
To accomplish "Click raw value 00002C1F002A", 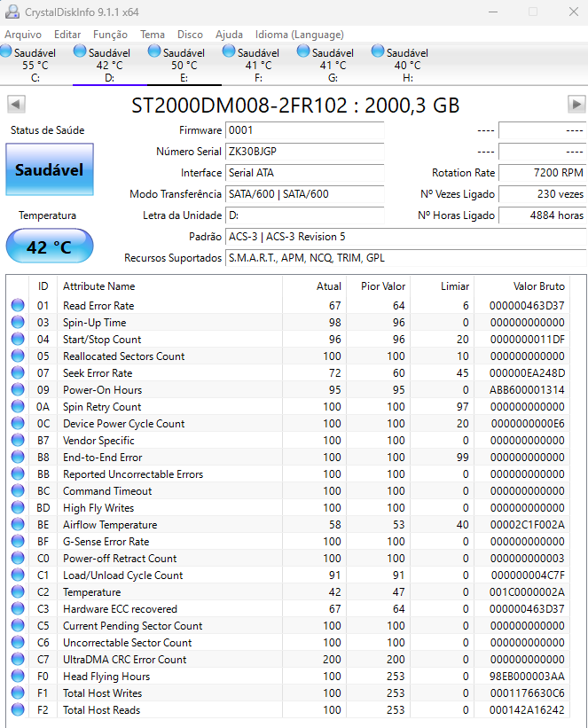I will pos(528,525).
